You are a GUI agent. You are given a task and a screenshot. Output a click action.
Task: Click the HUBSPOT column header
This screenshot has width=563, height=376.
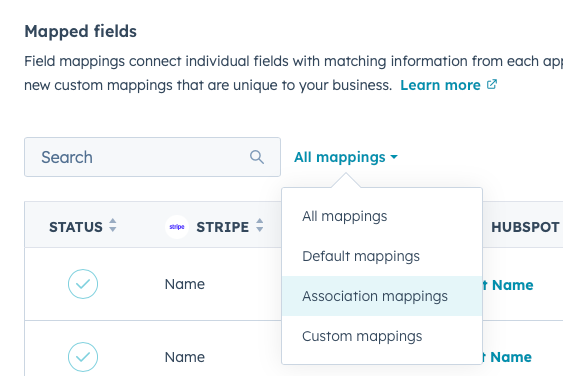[525, 227]
